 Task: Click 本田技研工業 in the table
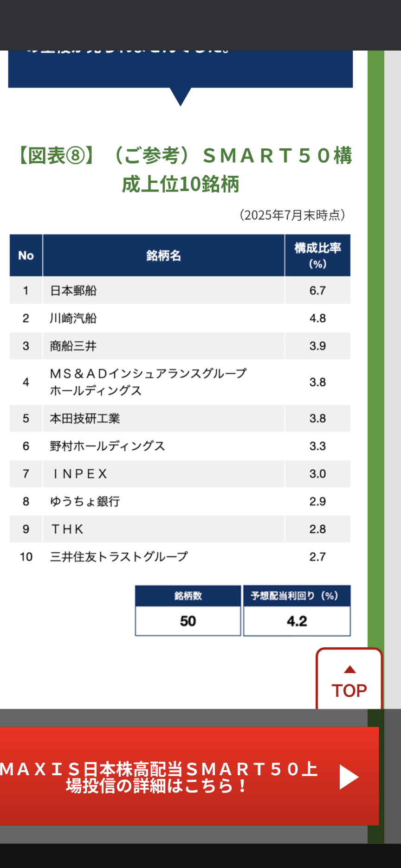(x=85, y=419)
